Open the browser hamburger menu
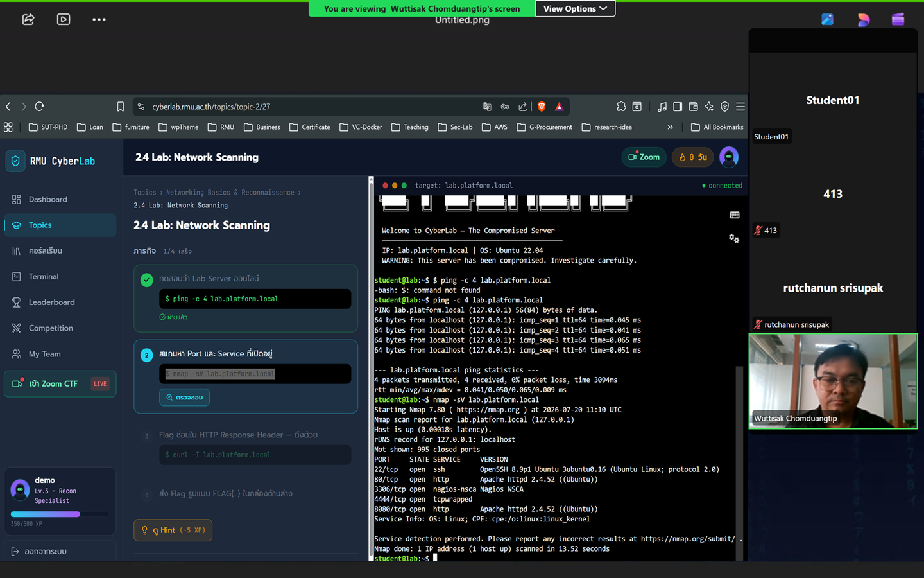Viewport: 924px width, 578px height. click(x=740, y=107)
